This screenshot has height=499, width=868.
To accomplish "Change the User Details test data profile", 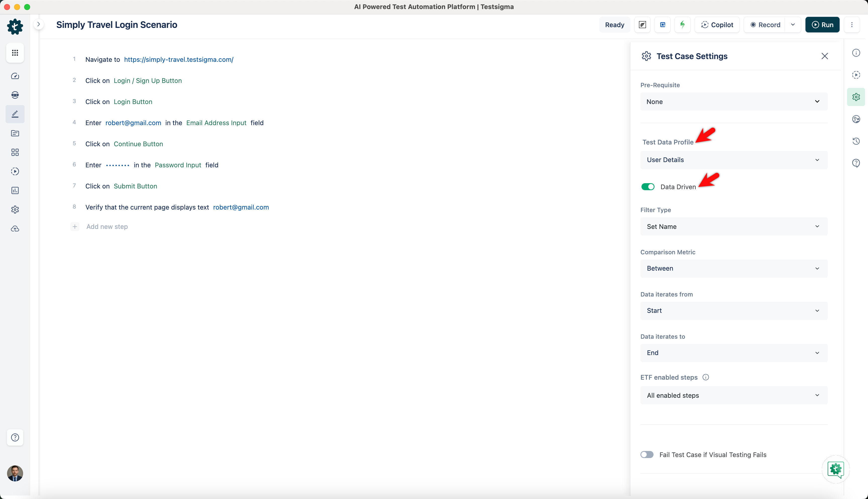I will (x=733, y=160).
